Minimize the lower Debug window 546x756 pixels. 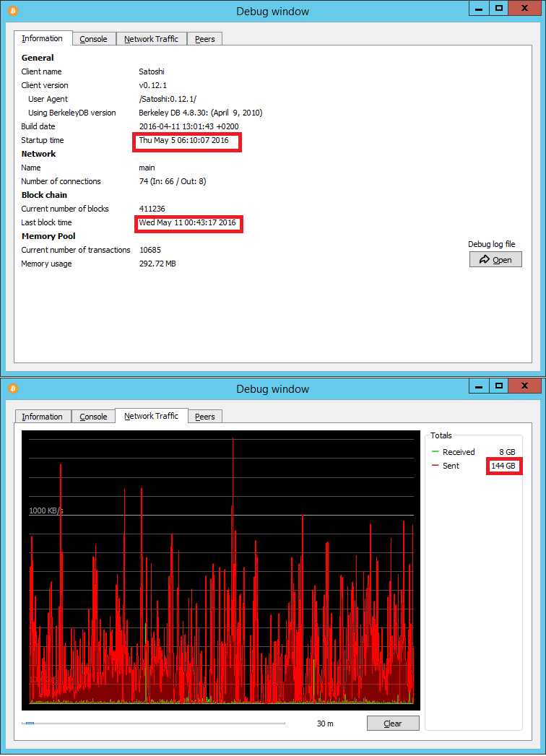479,386
